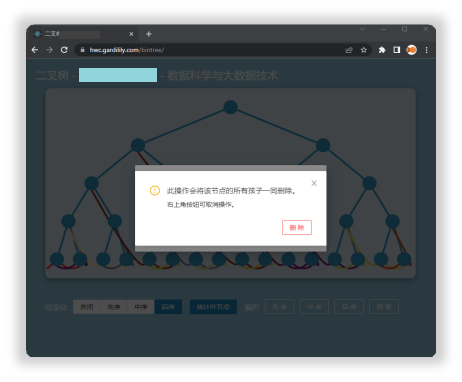
Task: Select the root node of the tree
Action: tap(230, 107)
